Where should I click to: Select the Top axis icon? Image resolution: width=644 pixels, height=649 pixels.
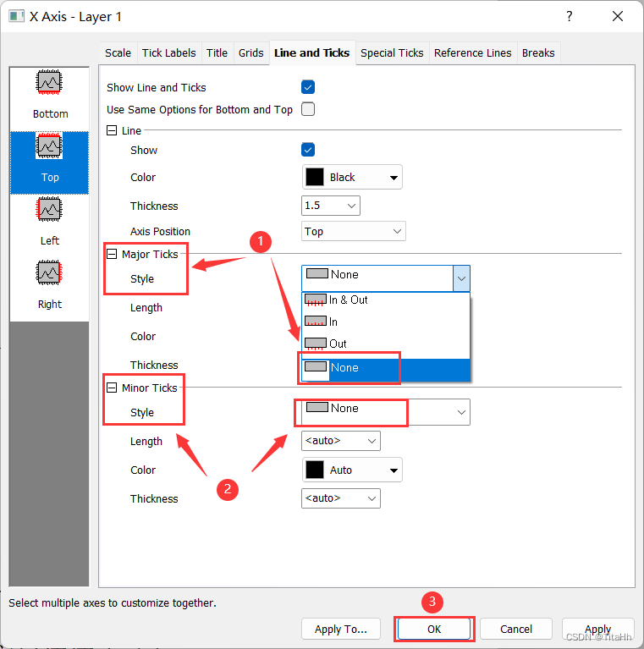tap(49, 146)
